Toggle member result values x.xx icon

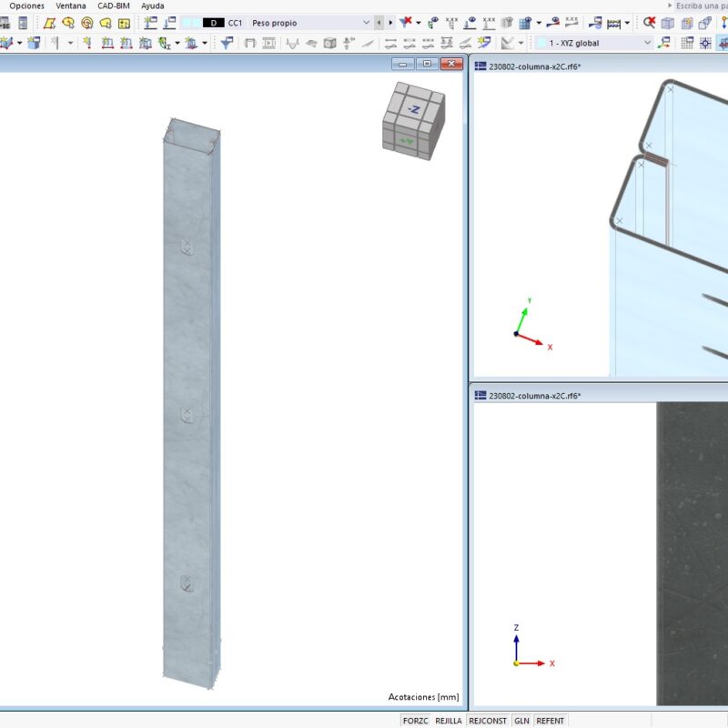[571, 22]
